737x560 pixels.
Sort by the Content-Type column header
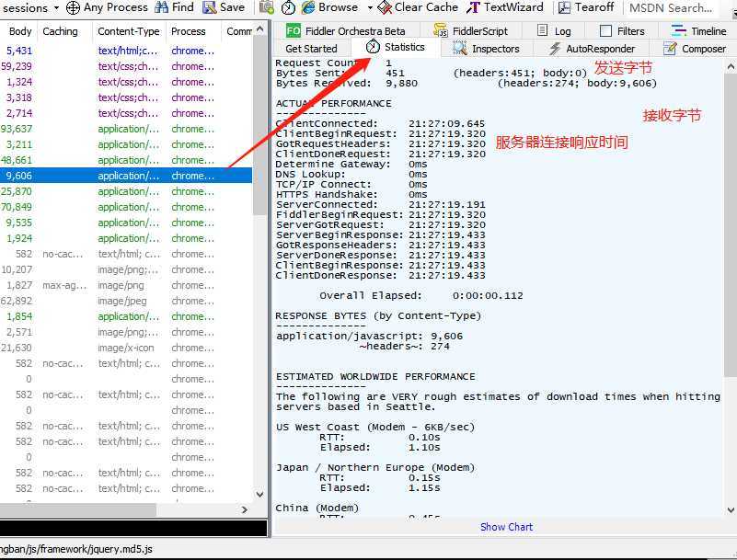point(128,31)
